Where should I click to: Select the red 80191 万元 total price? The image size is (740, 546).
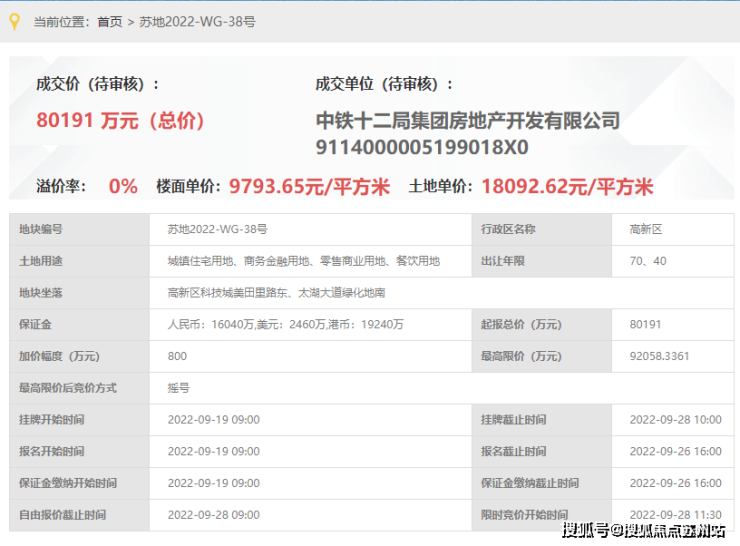pos(120,121)
